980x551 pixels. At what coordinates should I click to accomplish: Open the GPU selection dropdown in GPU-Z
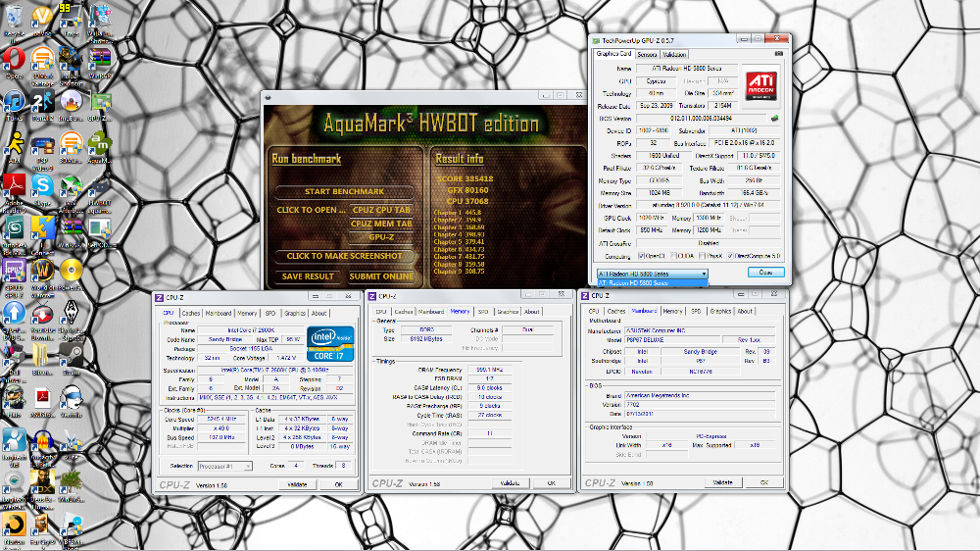[x=653, y=274]
